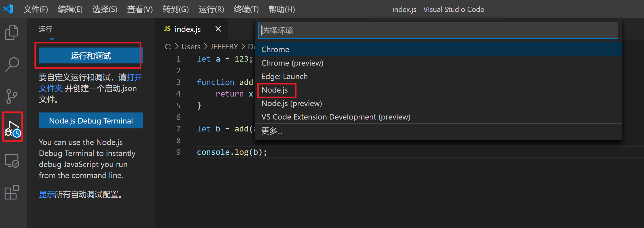Click JEFFERY in the breadcrumb path
Screen dimensions: 644x228
(x=224, y=47)
